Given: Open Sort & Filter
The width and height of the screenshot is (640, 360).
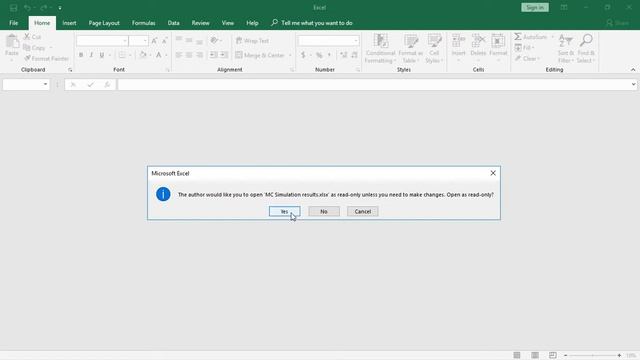Looking at the screenshot, I should click(x=566, y=49).
